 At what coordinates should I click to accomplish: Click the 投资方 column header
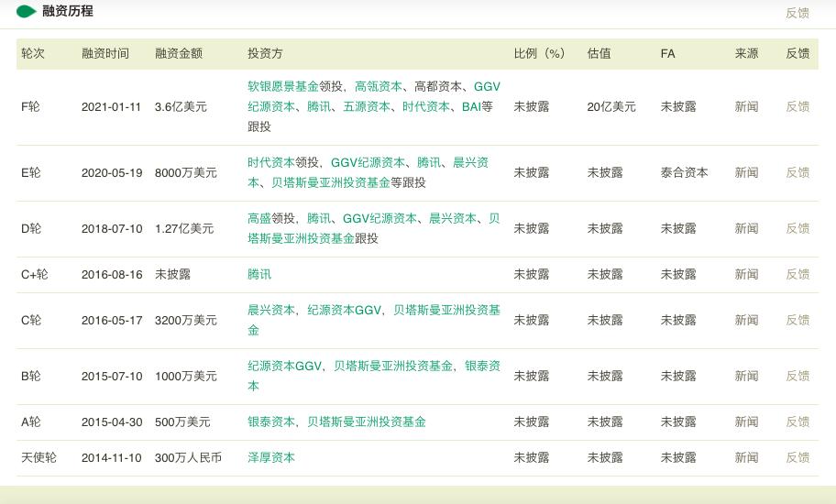click(265, 53)
